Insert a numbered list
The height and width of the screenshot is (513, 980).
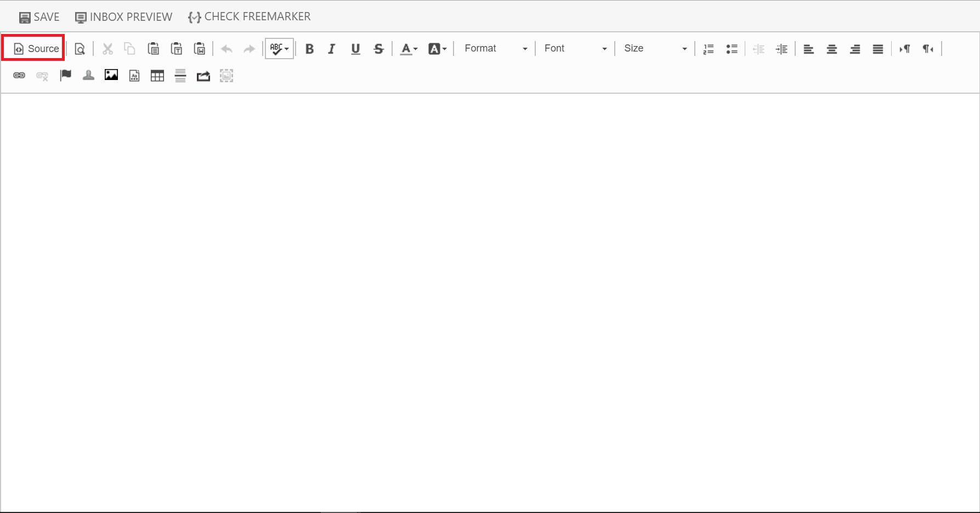(709, 49)
